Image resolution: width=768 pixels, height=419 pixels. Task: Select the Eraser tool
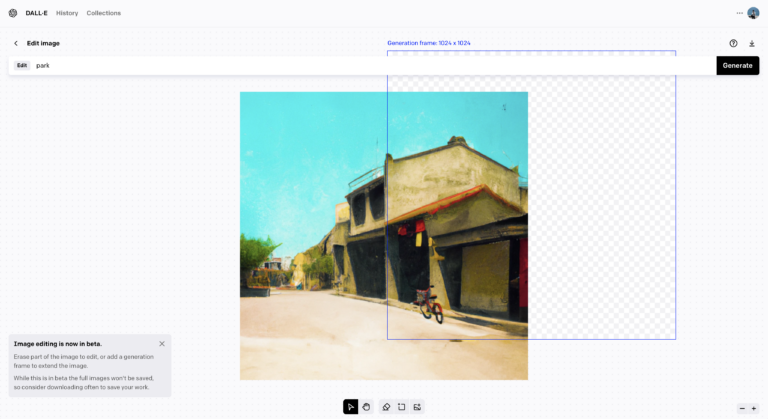click(x=386, y=407)
